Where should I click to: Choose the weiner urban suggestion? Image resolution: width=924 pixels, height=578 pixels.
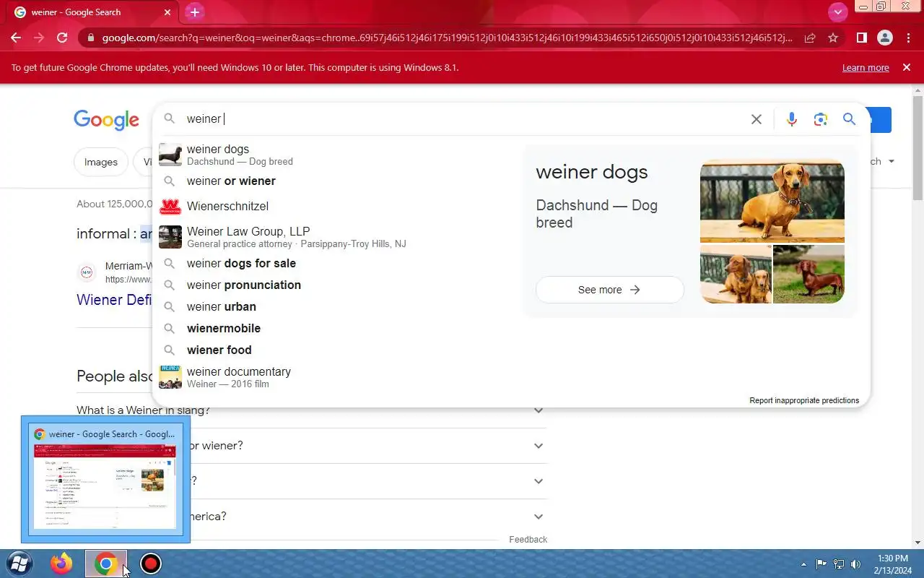(x=336, y=306)
